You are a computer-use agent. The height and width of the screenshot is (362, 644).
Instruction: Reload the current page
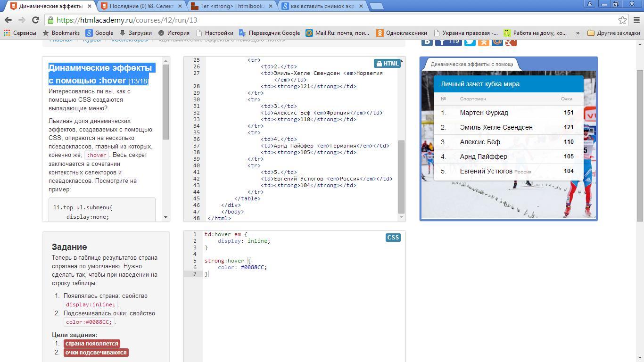click(35, 20)
